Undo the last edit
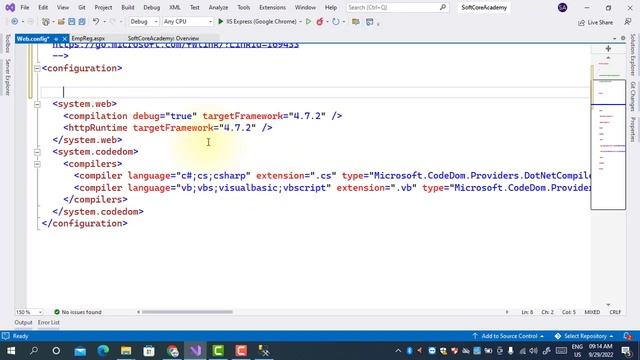 tap(96, 22)
